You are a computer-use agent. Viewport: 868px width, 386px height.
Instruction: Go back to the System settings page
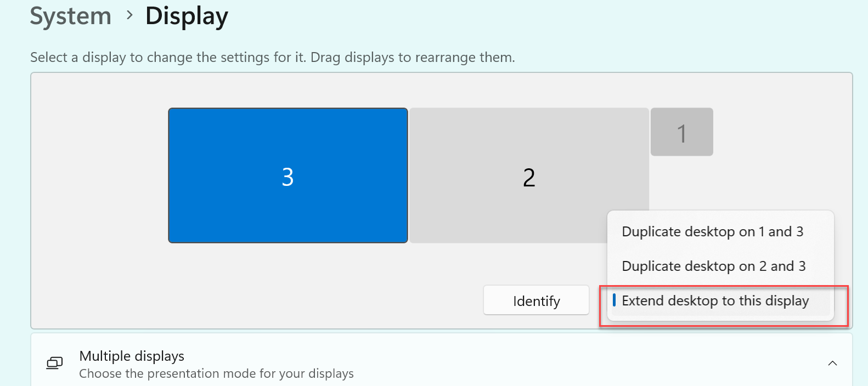coord(70,16)
